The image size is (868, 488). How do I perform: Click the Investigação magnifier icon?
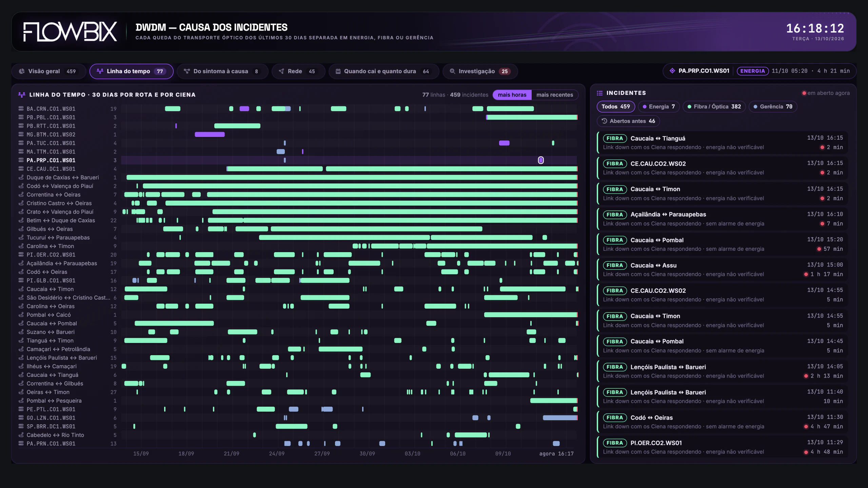pyautogui.click(x=452, y=71)
